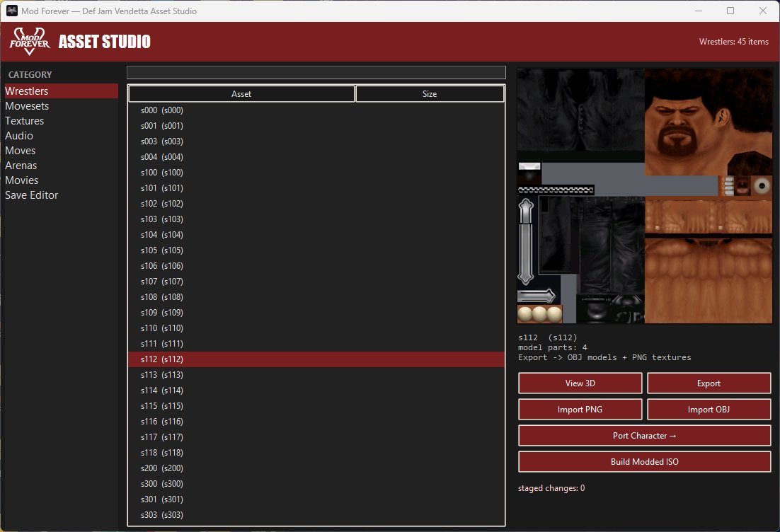Image resolution: width=780 pixels, height=532 pixels.
Task: Select asset row s108 (s108)
Action: click(x=316, y=297)
